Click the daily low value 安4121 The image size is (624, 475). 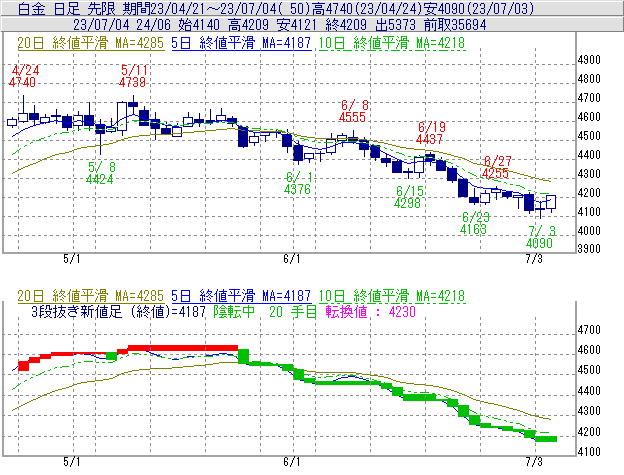[x=296, y=25]
